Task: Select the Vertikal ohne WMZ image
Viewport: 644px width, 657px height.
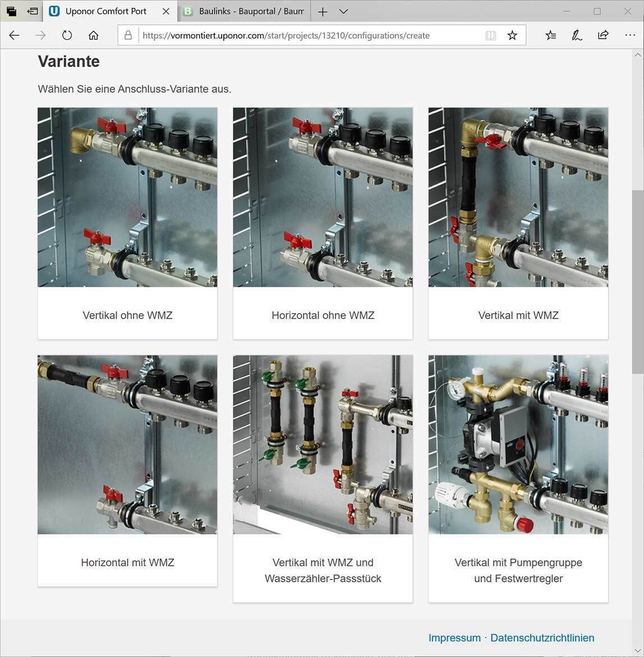Action: (127, 197)
